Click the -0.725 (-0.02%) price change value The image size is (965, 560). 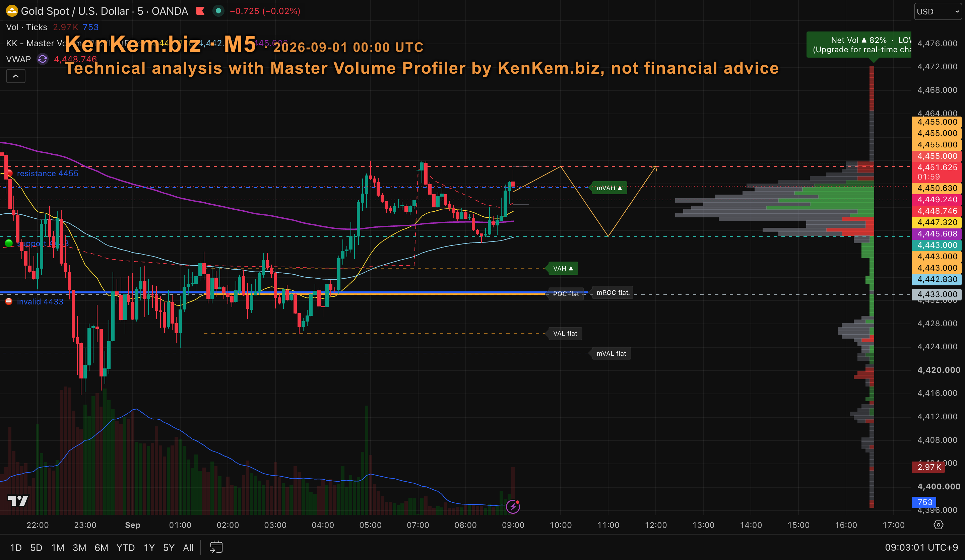pos(265,11)
